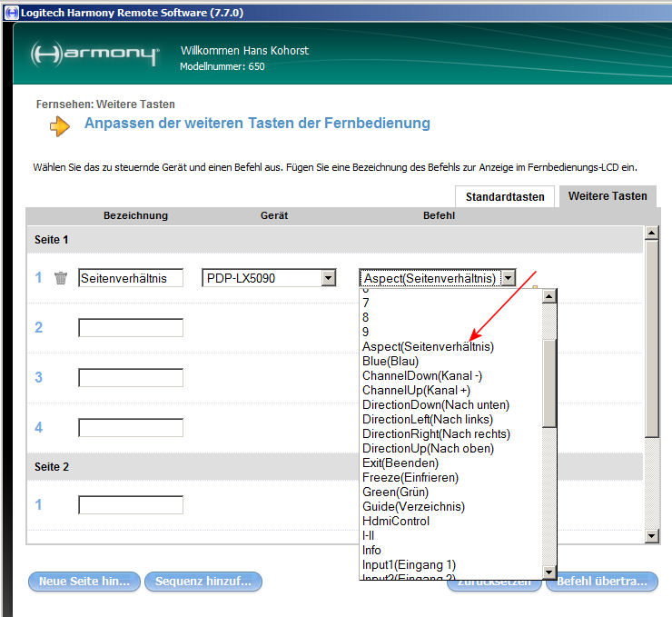This screenshot has width=672, height=617.
Task: Click dropdown list scrollbar down arrow
Action: pos(548,571)
